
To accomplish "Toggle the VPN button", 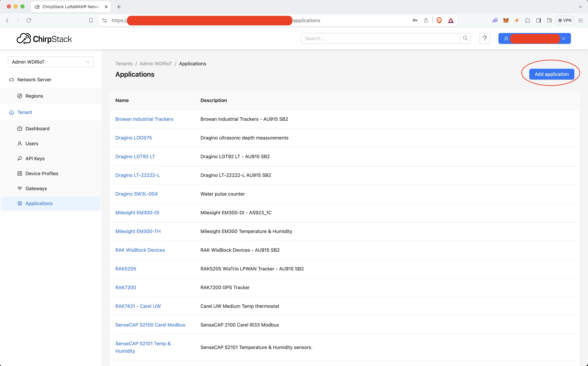I will 565,20.
